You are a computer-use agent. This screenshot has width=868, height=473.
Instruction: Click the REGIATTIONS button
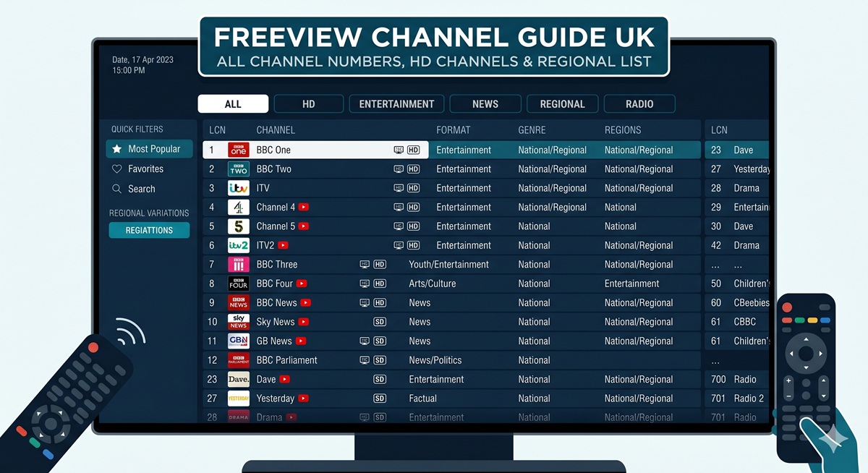tap(149, 230)
